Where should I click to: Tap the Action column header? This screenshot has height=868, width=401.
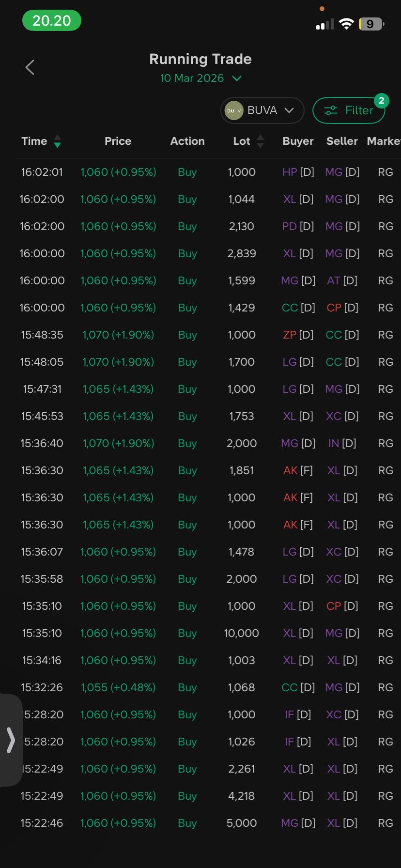[x=187, y=141]
